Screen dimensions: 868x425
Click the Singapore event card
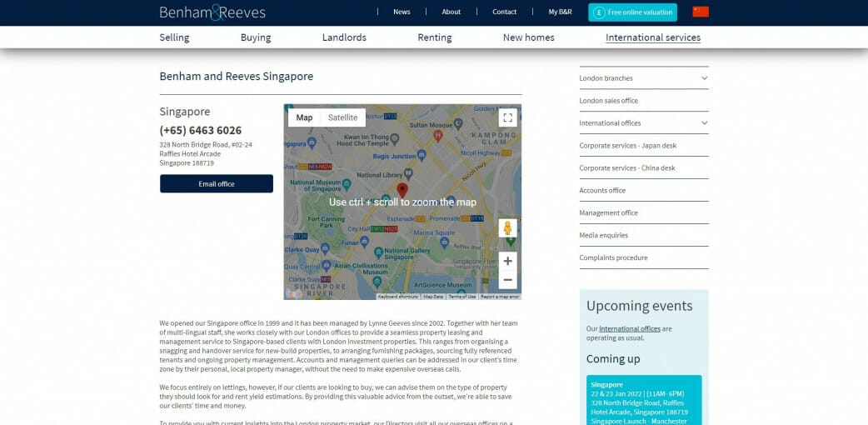(644, 400)
